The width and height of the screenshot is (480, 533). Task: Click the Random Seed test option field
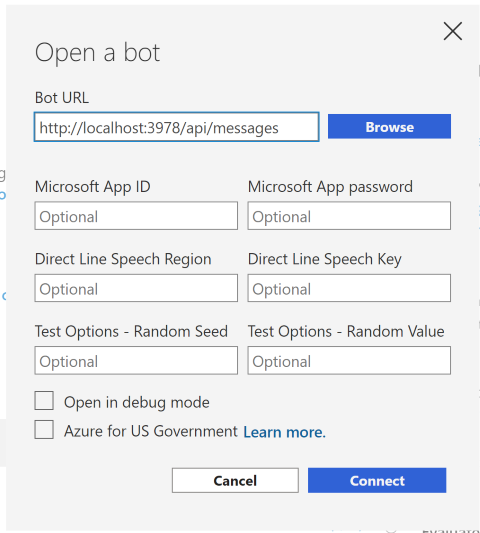pos(136,360)
